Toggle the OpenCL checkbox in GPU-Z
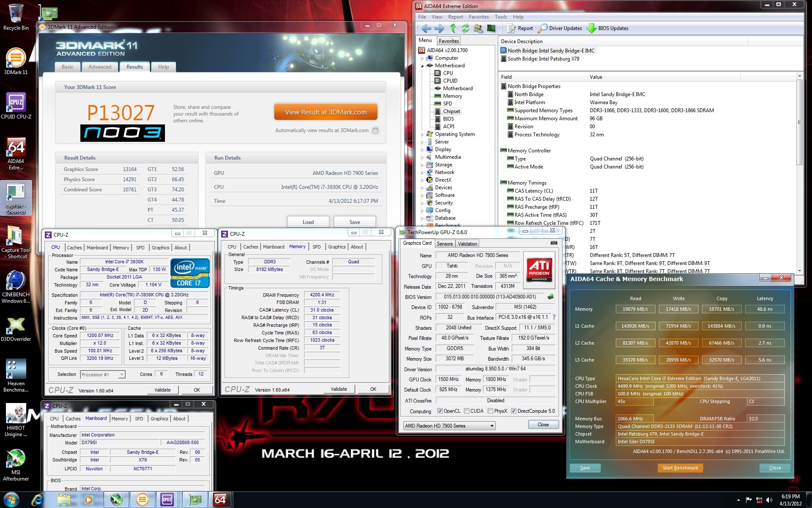This screenshot has width=812, height=508. (440, 411)
